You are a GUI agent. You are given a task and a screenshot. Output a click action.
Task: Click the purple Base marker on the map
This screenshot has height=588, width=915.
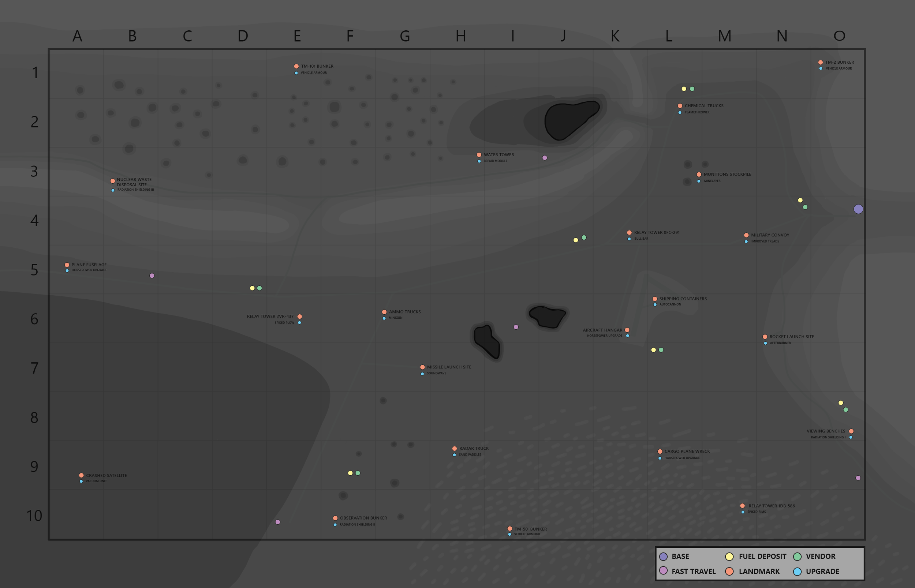pos(858,209)
